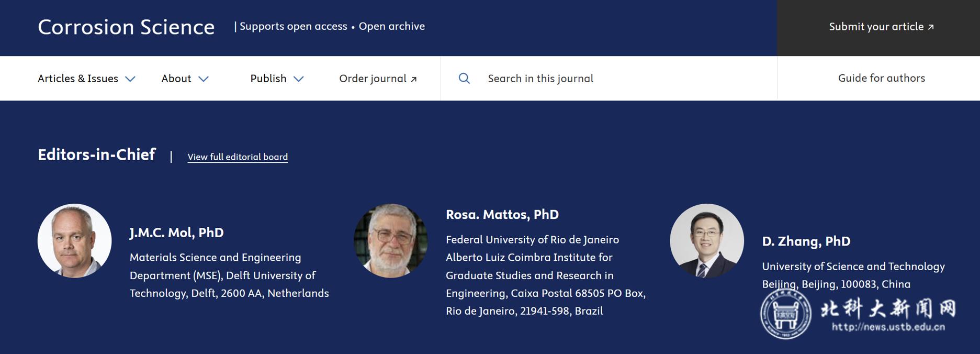The image size is (980, 354).
Task: Open the Articles & Issues menu
Action: click(78, 79)
